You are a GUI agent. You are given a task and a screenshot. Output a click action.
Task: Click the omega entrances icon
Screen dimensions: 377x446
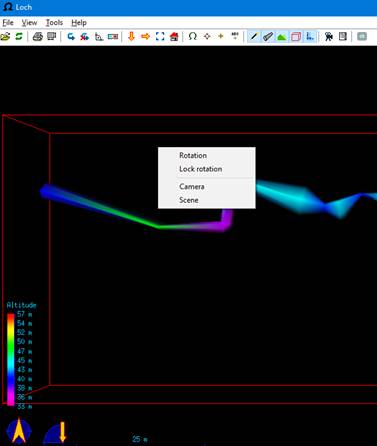(192, 36)
